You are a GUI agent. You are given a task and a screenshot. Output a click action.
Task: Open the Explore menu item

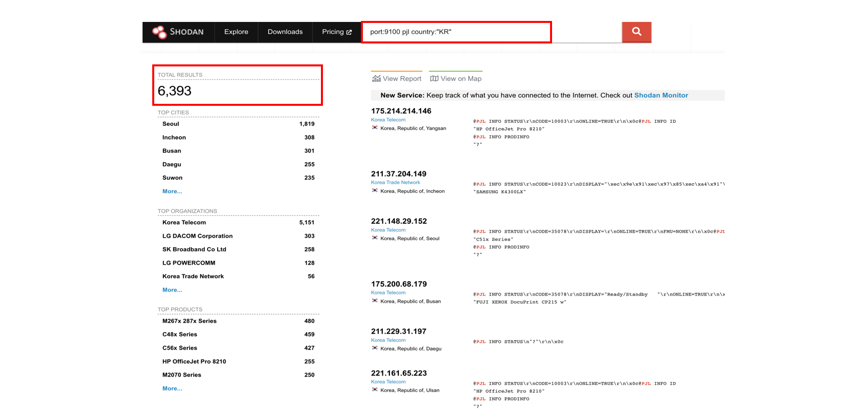pyautogui.click(x=236, y=32)
